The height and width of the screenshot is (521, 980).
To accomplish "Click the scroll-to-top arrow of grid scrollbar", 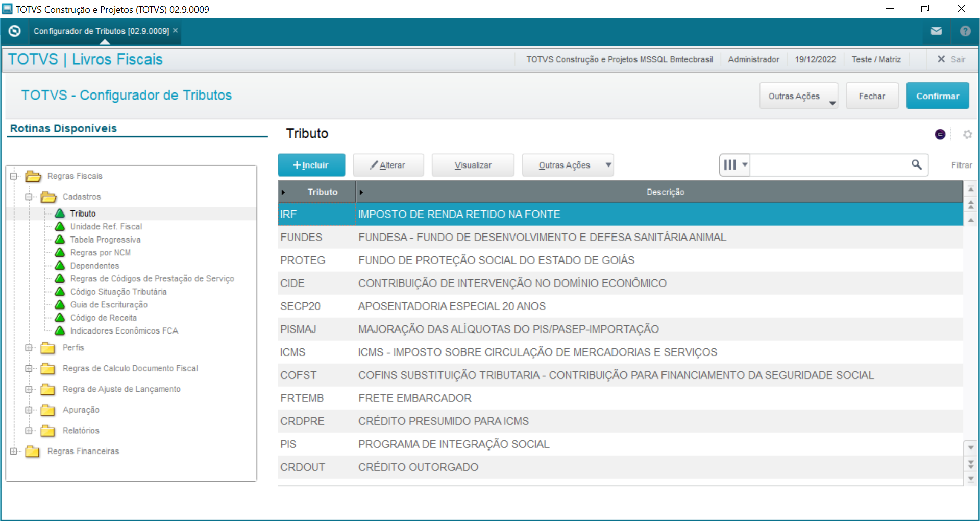I will coord(971,190).
